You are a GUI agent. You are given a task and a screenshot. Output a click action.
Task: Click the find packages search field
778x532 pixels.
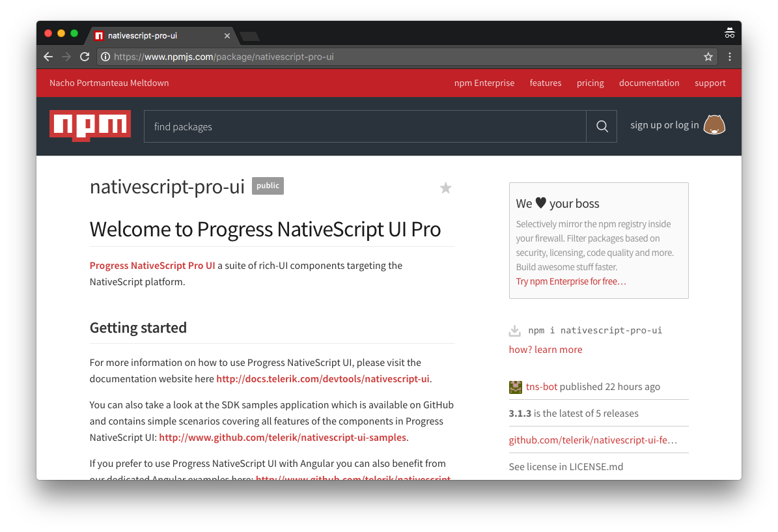(365, 126)
